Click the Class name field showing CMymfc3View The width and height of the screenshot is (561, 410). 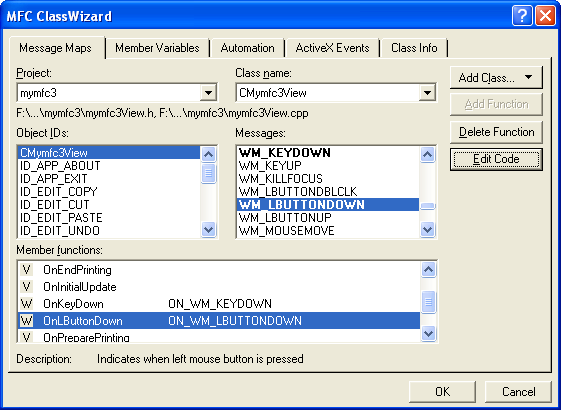tap(336, 93)
